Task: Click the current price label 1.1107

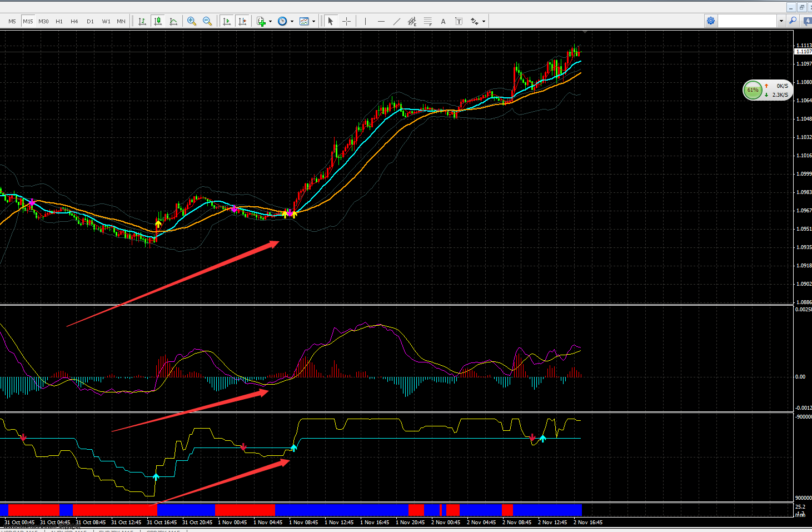Action: [x=803, y=52]
